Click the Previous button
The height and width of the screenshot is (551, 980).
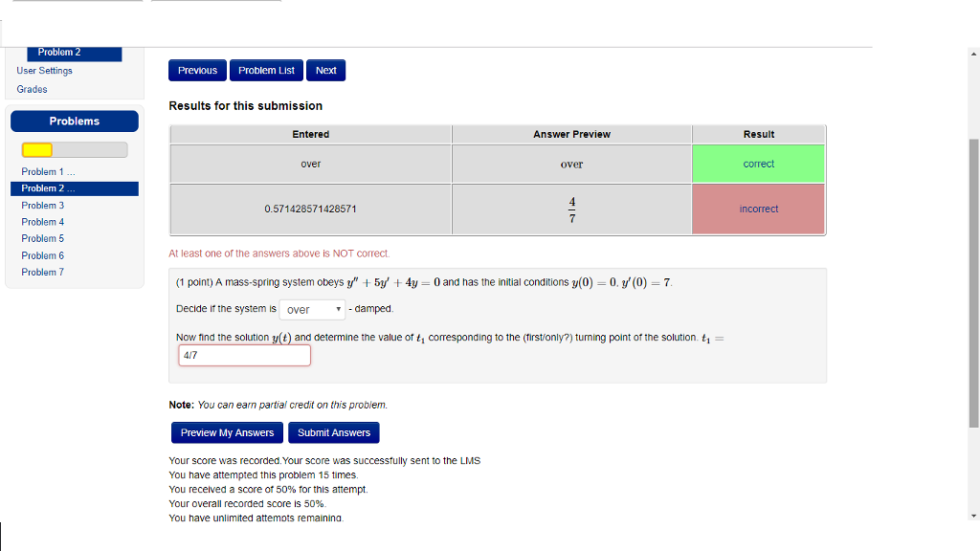(x=197, y=70)
